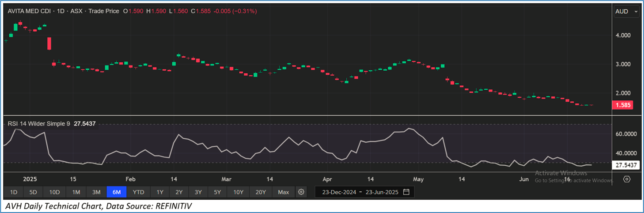Viewport: 644px width, 213px height.
Task: Show the 1Y chart range
Action: pos(160,192)
